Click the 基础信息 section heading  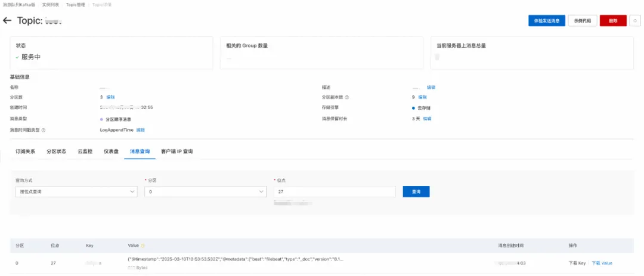coord(20,77)
